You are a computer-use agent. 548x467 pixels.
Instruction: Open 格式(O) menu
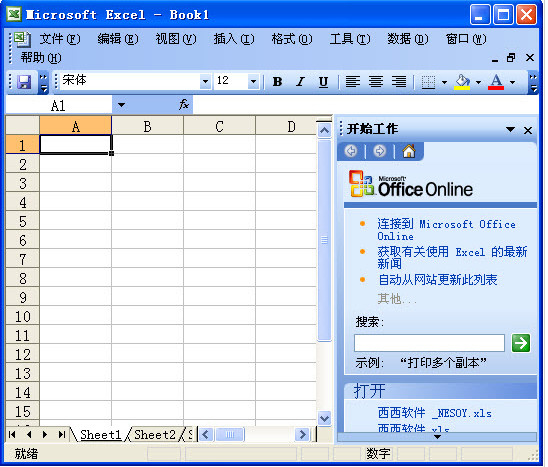pos(292,39)
